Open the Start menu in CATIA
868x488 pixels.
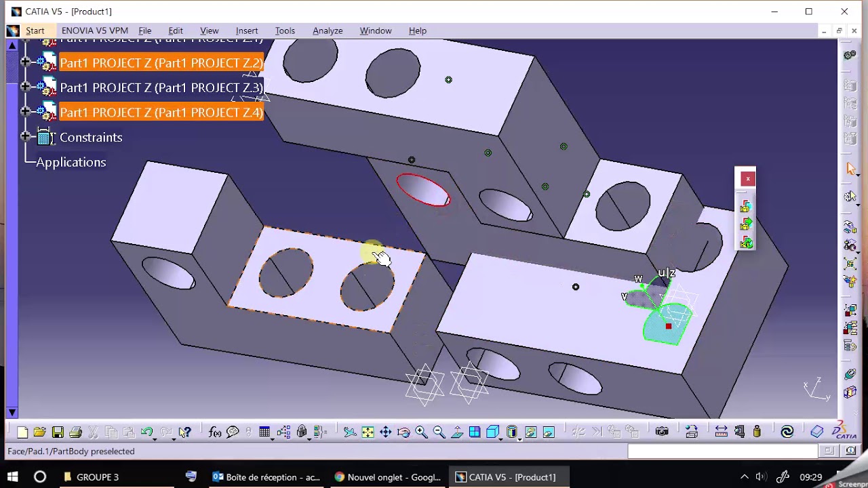[35, 30]
